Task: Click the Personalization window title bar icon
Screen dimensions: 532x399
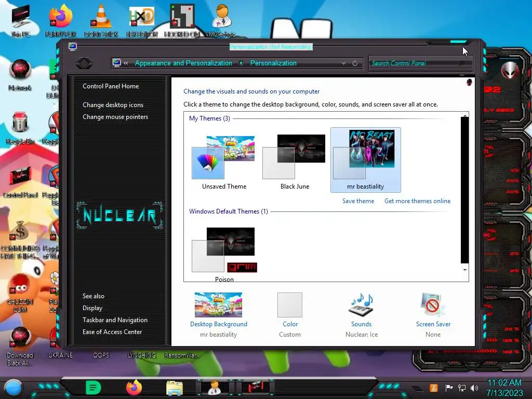Action: click(72, 46)
